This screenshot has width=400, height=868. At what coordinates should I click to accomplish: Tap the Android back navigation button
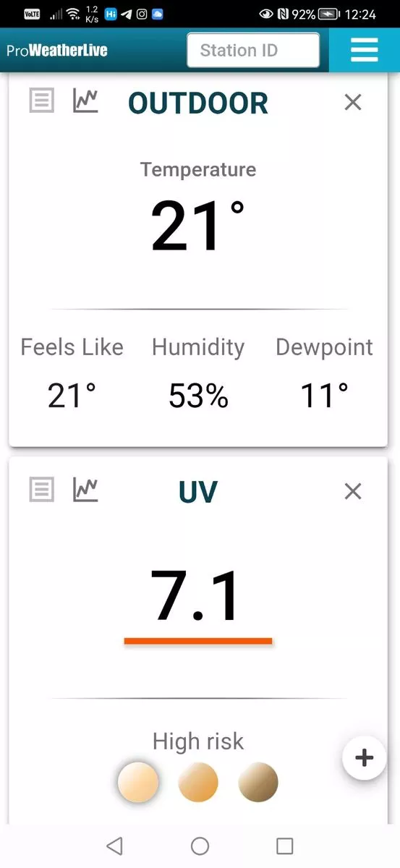114,846
